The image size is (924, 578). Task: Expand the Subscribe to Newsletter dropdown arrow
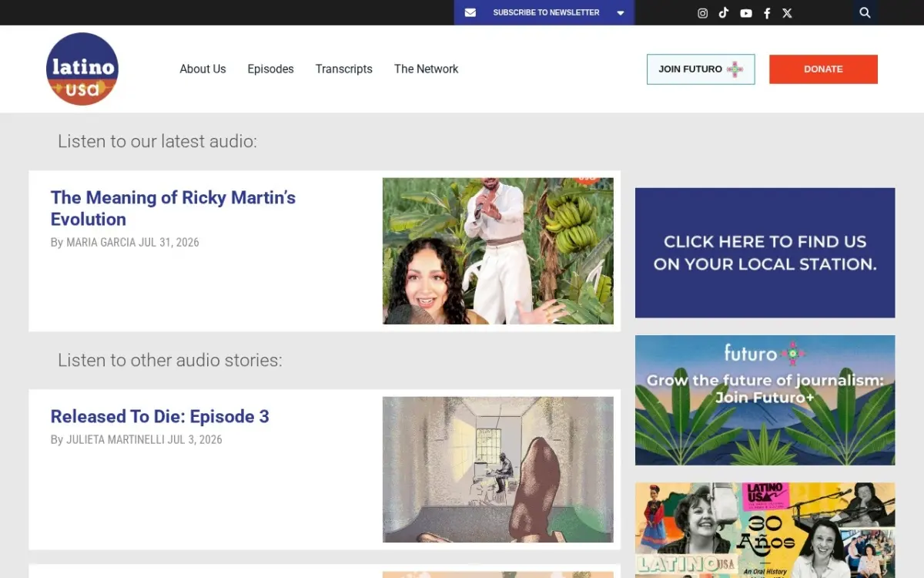pos(621,13)
